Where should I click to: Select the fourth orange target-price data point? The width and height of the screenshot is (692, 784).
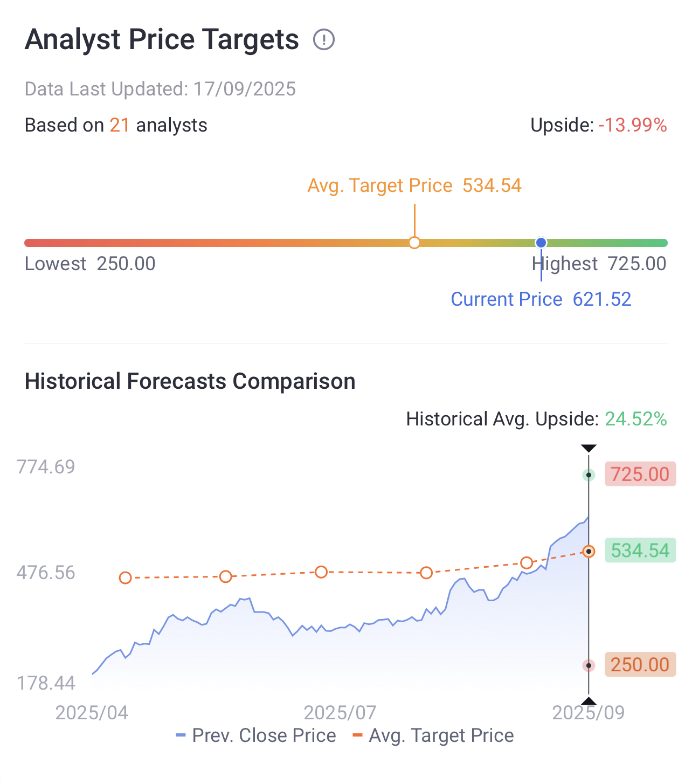pyautogui.click(x=426, y=573)
